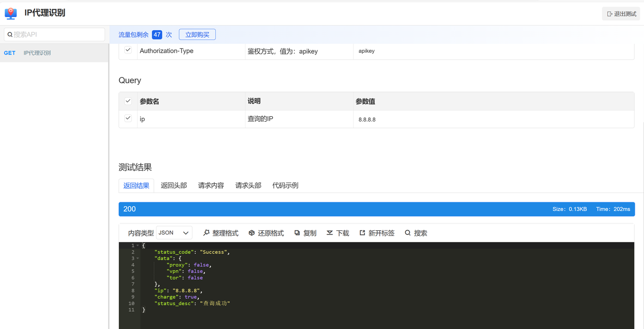Uncheck the ip query parameter row
This screenshot has width=644, height=329.
click(x=128, y=118)
